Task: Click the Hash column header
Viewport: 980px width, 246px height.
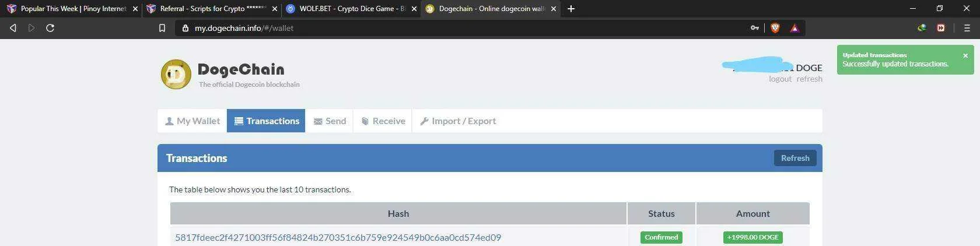Action: tap(398, 213)
